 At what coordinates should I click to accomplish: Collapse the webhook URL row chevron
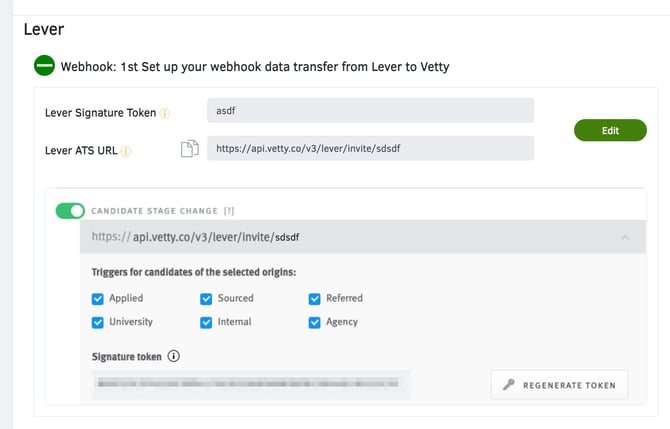[x=625, y=237]
